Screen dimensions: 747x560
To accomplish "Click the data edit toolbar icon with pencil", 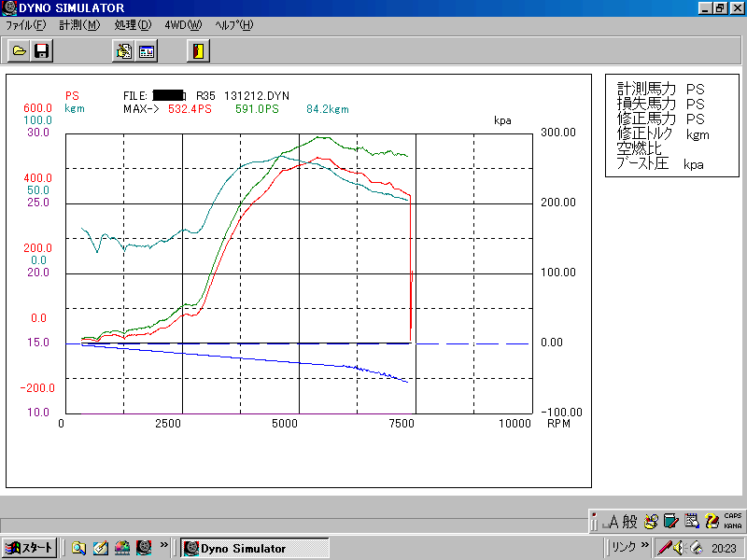I will click(x=122, y=51).
